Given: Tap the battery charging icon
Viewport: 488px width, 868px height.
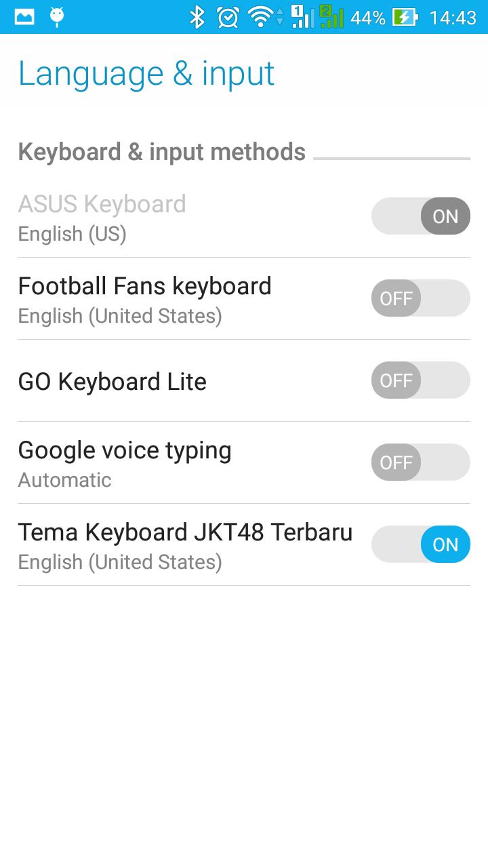Looking at the screenshot, I should 405,17.
